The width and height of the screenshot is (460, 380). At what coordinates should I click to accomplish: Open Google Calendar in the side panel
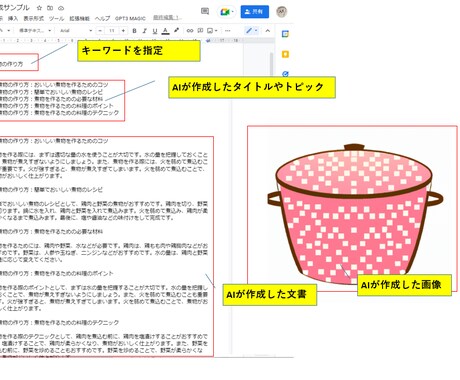click(x=285, y=34)
